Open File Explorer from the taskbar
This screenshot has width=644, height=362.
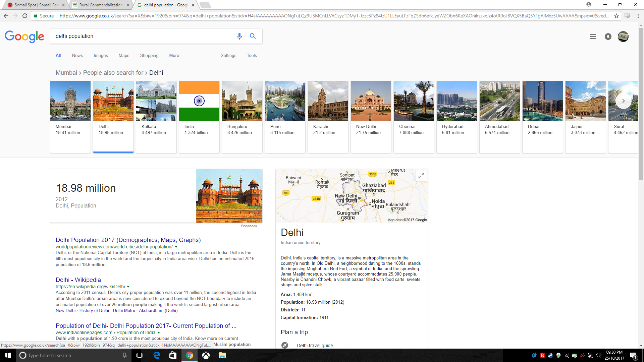pos(222,355)
